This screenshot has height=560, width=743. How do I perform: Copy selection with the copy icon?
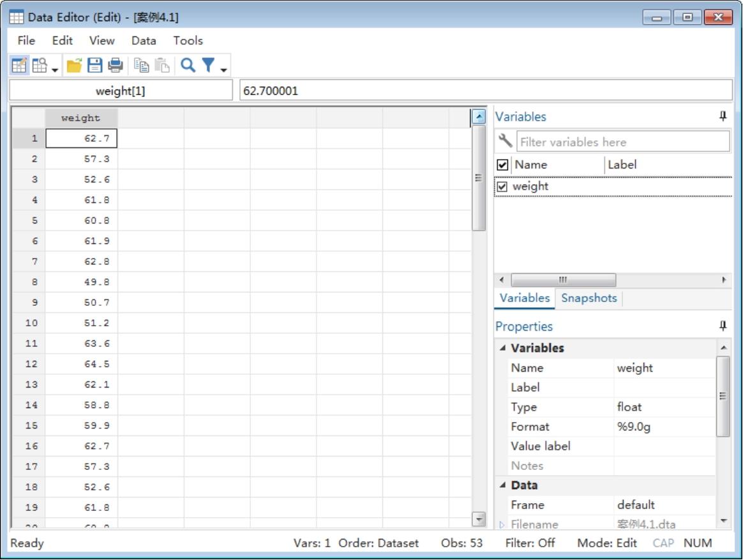[x=141, y=64]
